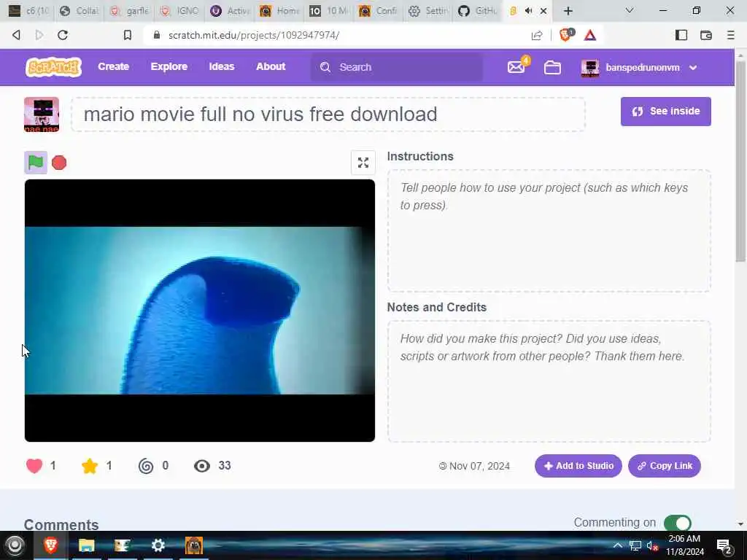Open the Windows Start button
The height and width of the screenshot is (560, 747).
tap(15, 545)
